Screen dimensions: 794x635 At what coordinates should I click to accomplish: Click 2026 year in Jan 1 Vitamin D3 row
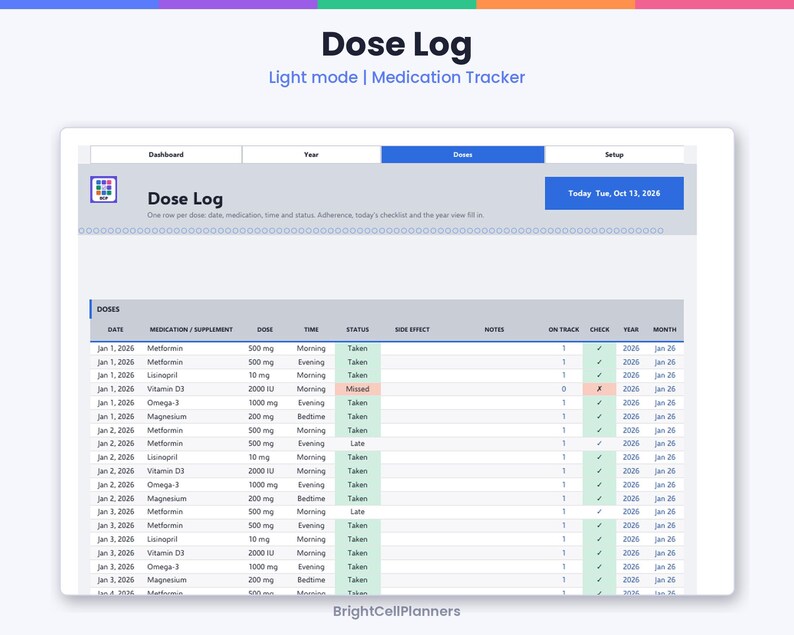631,389
